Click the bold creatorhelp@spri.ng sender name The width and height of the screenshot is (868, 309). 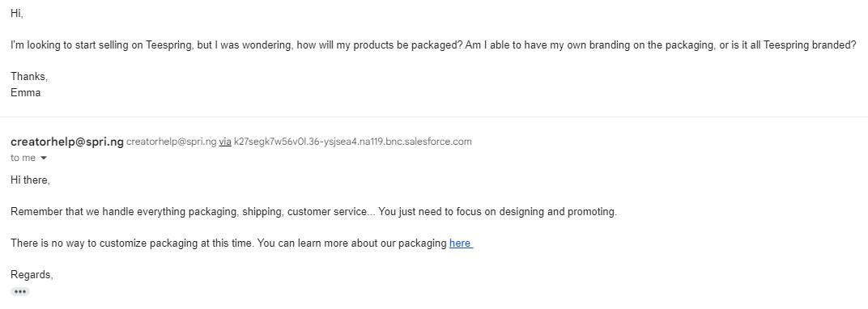[x=67, y=142]
